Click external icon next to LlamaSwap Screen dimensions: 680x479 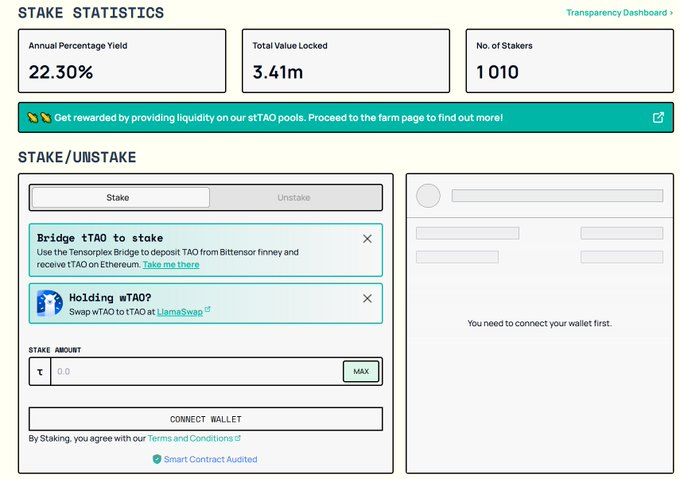point(208,310)
